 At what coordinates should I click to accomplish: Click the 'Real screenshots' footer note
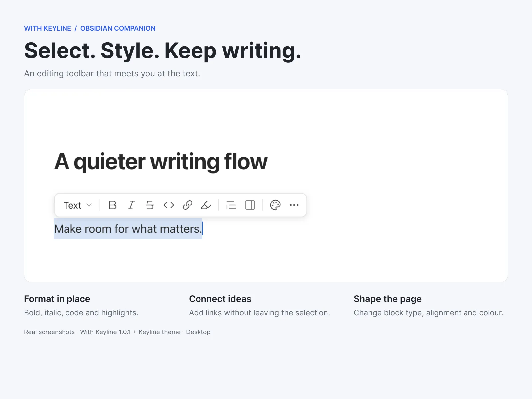[x=117, y=332]
